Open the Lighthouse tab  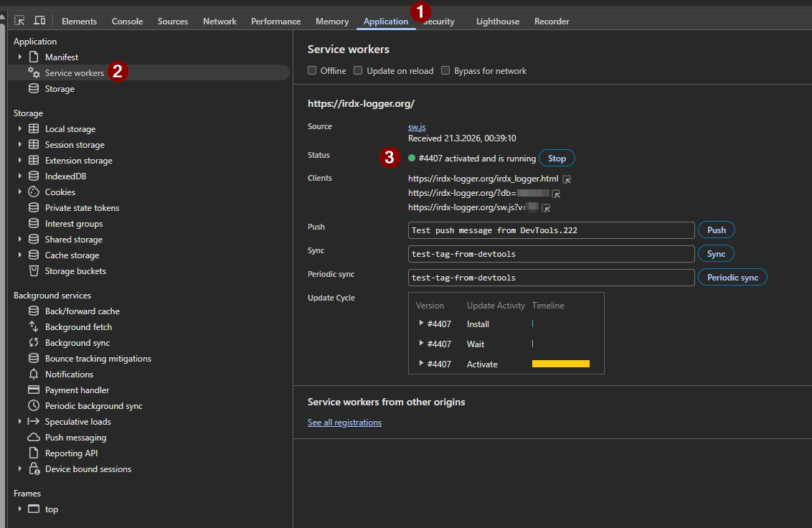[497, 22]
